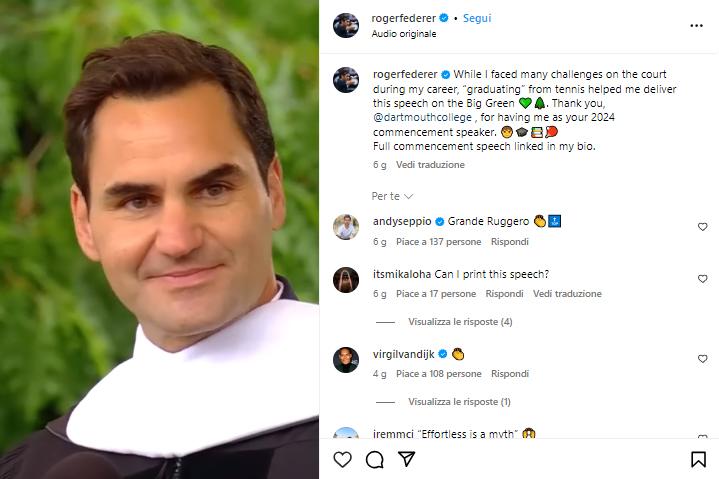
Task: Save post with bookmark icon
Action: [x=698, y=459]
